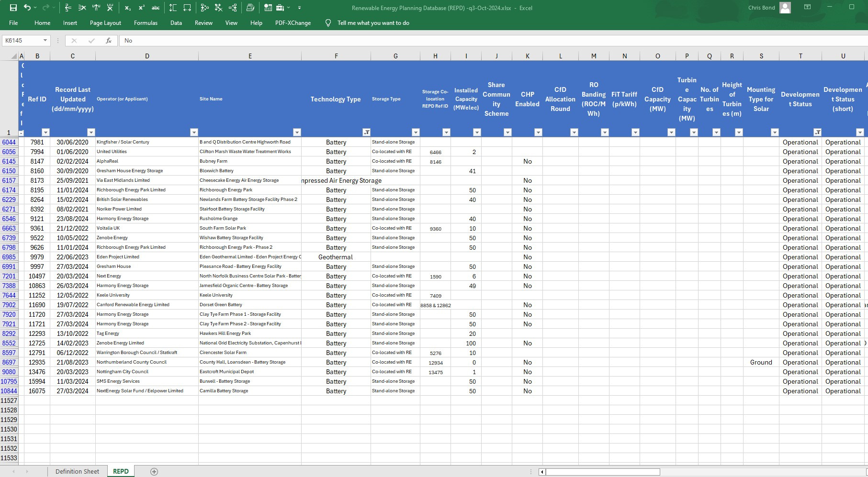This screenshot has height=477, width=868.
Task: Expand the toolbox icon dropdown arrow
Action: click(289, 8)
